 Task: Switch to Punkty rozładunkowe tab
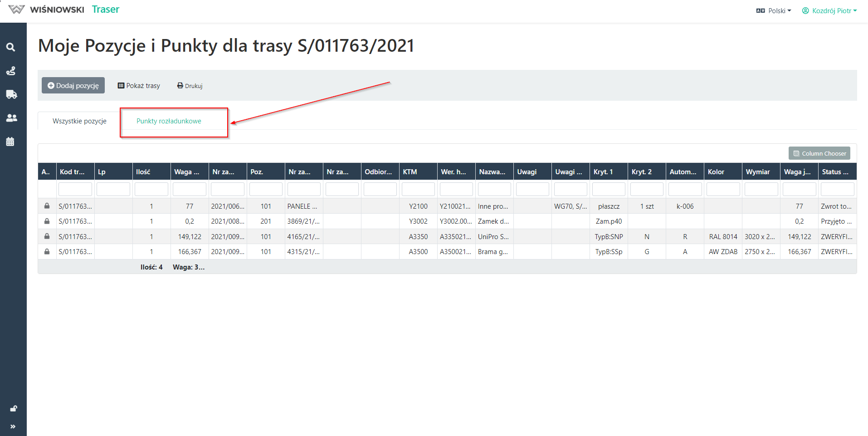click(x=169, y=121)
